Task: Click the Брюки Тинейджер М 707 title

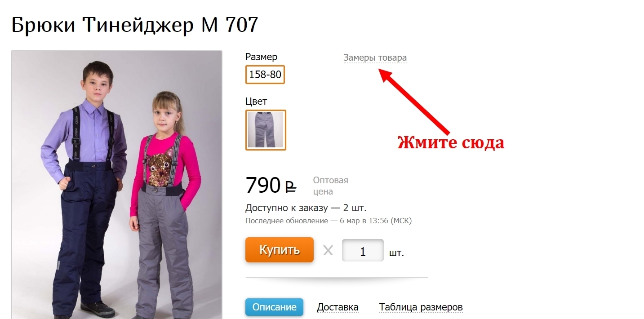Action: point(135,25)
